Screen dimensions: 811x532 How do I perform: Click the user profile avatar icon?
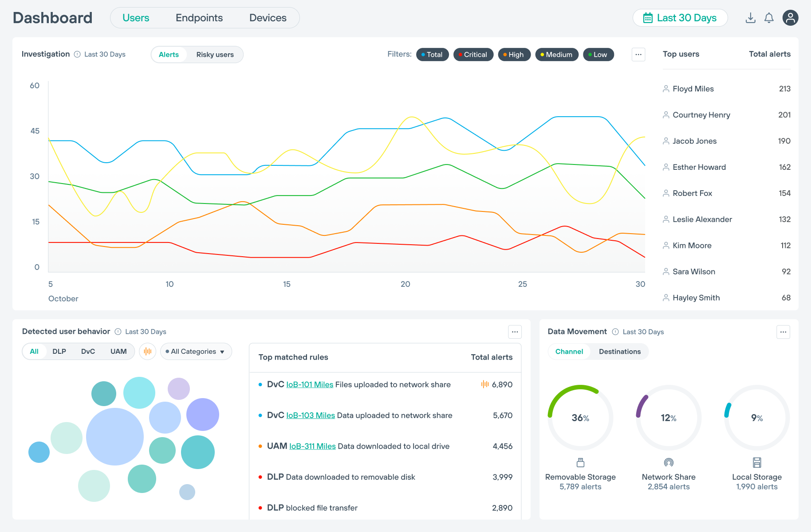pyautogui.click(x=790, y=18)
